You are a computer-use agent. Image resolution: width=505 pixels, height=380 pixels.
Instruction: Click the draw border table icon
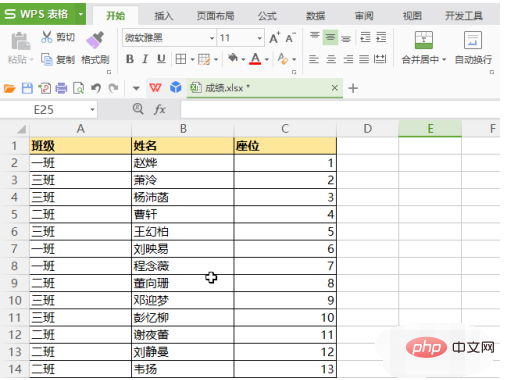click(204, 59)
